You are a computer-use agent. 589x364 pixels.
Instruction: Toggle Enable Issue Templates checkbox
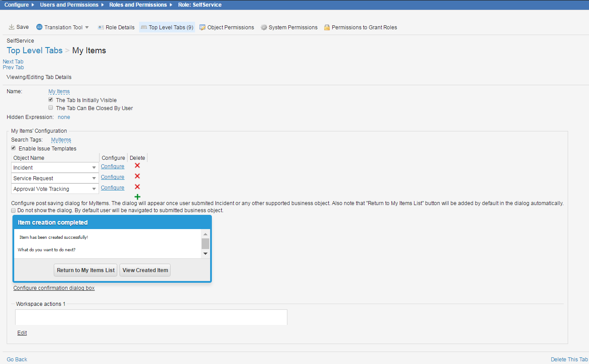tap(13, 148)
